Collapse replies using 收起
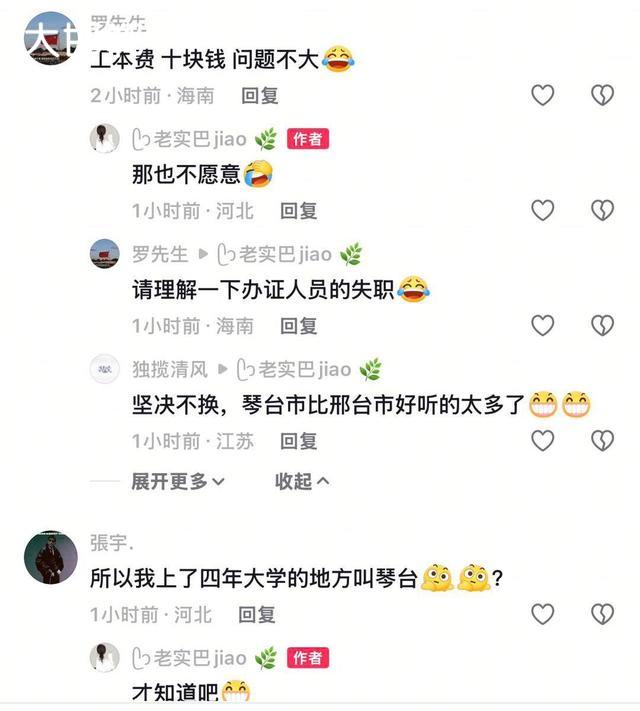Screen dimensions: 640x711 (x=302, y=482)
